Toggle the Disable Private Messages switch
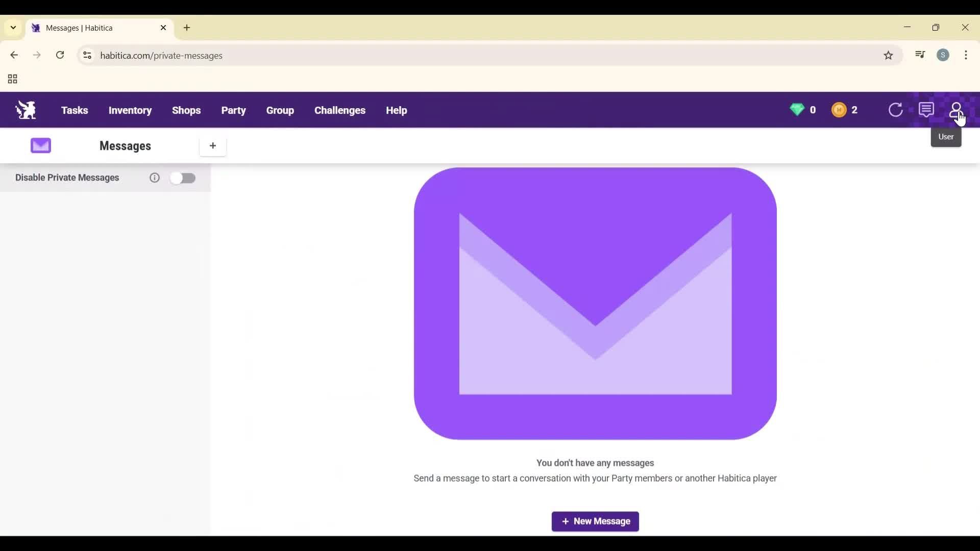 pos(183,178)
